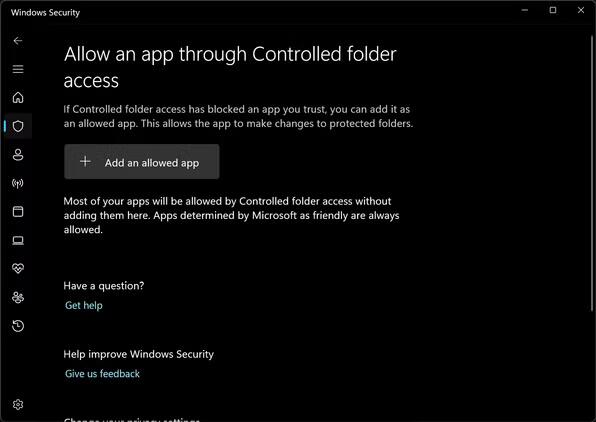
Task: Open Family options icon in sidebar
Action: 18,297
